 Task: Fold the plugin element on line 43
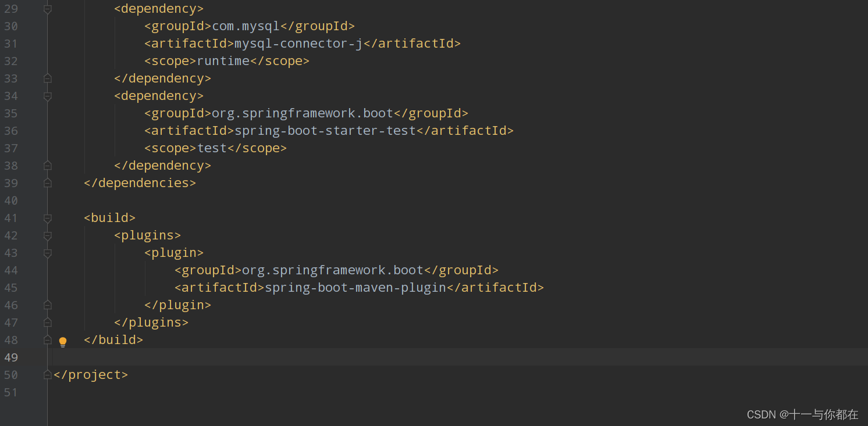(x=47, y=253)
